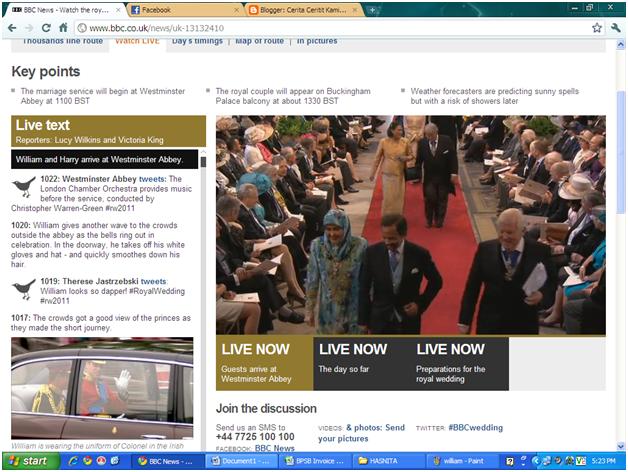Click the Westminster Abbey tweet bird icon

point(24,187)
